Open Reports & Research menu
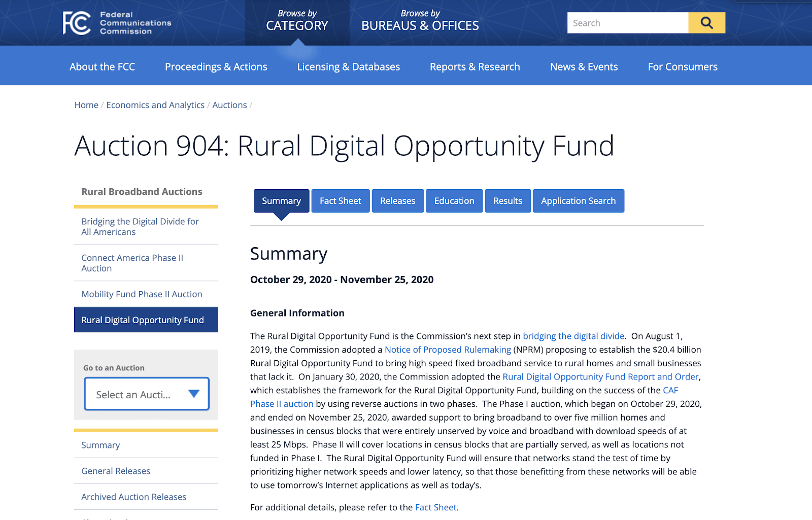Screen dimensions: 812x520 click(475, 66)
